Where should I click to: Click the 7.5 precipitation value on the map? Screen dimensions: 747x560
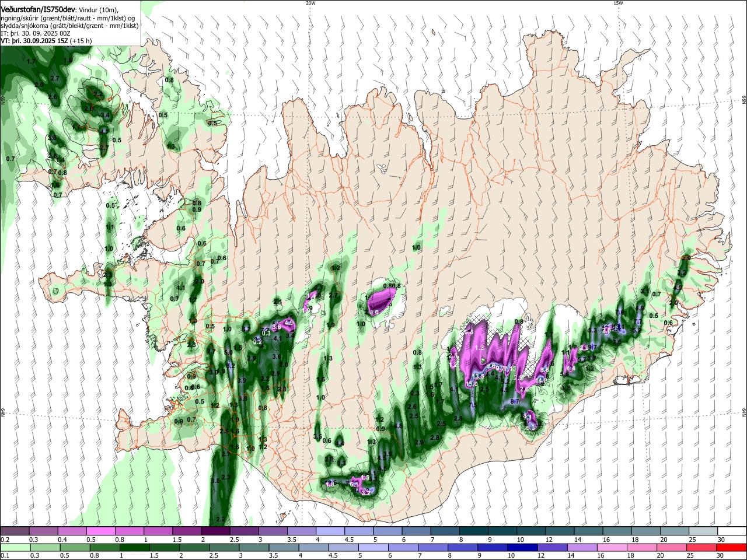pos(473,405)
